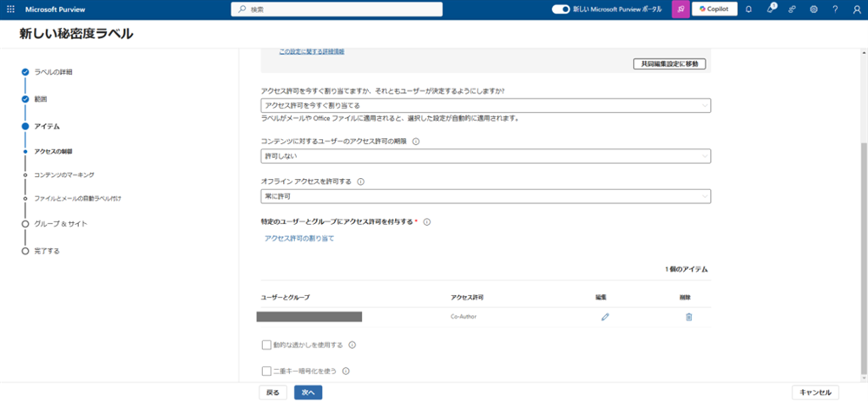
Task: Enable the 動的な透かしを使用する checkbox
Action: 267,345
